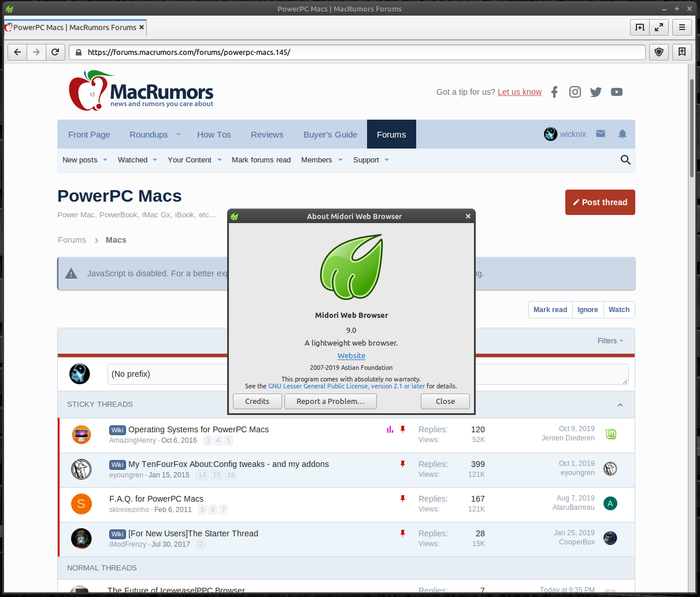Open the How Tos nav item
Viewport: 700px width, 597px height.
point(214,135)
